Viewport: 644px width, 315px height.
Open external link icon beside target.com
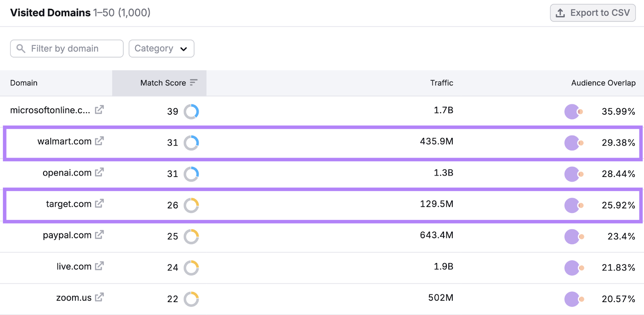point(99,204)
